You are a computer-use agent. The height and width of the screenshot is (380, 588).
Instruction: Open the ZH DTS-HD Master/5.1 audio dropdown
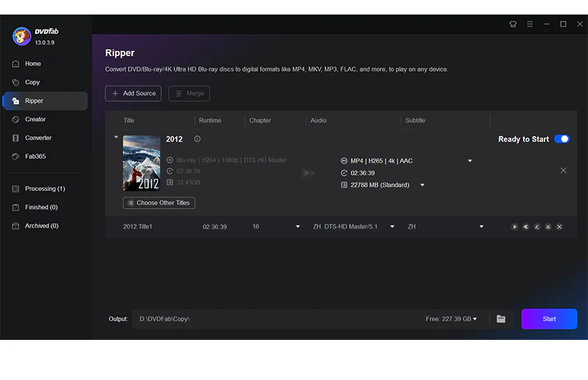(392, 227)
